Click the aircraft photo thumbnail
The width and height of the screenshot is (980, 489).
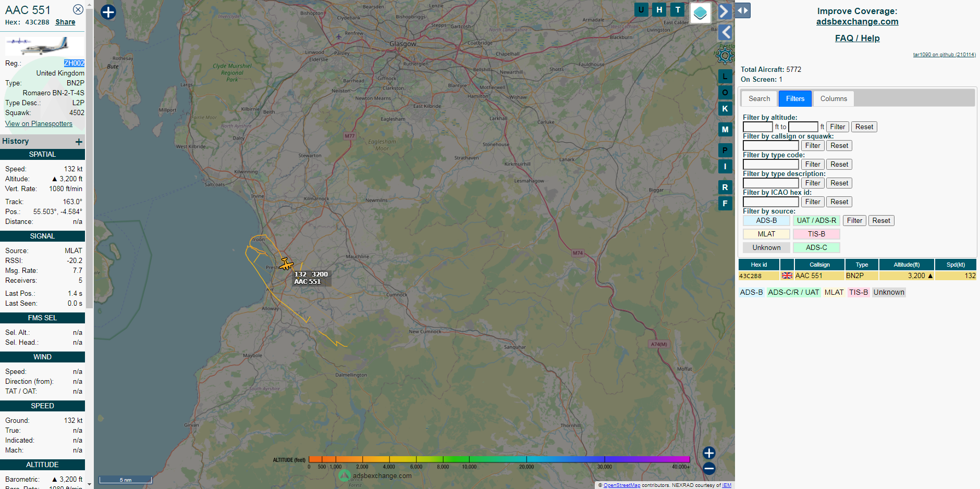pos(44,45)
